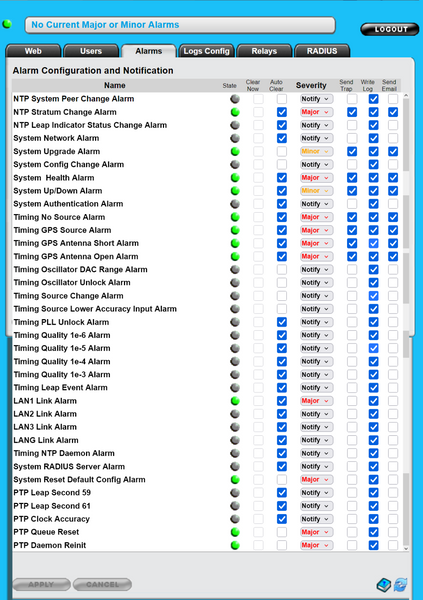Click the green state LED for NTP Stratum Change Alarm
This screenshot has height=600, width=423.
tap(235, 112)
